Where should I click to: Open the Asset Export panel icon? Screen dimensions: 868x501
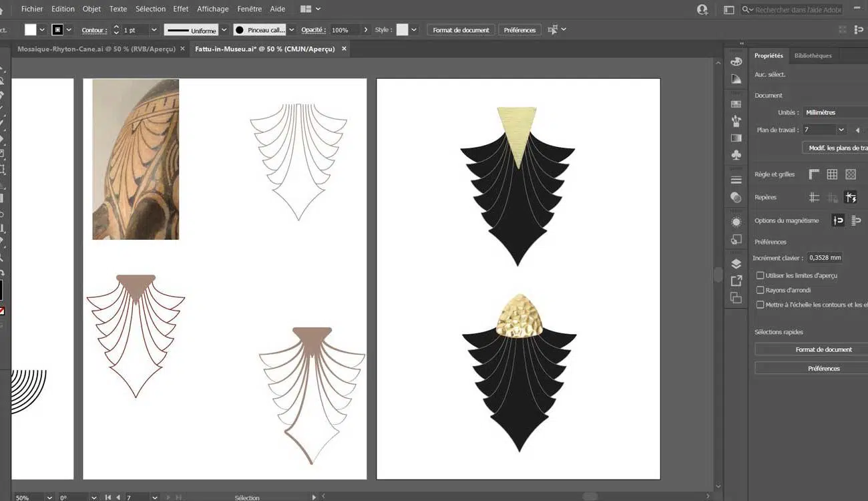click(736, 281)
